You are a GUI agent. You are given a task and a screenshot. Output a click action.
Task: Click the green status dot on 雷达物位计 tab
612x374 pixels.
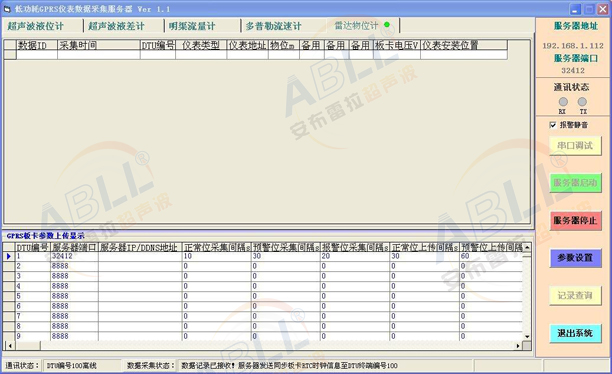(387, 25)
